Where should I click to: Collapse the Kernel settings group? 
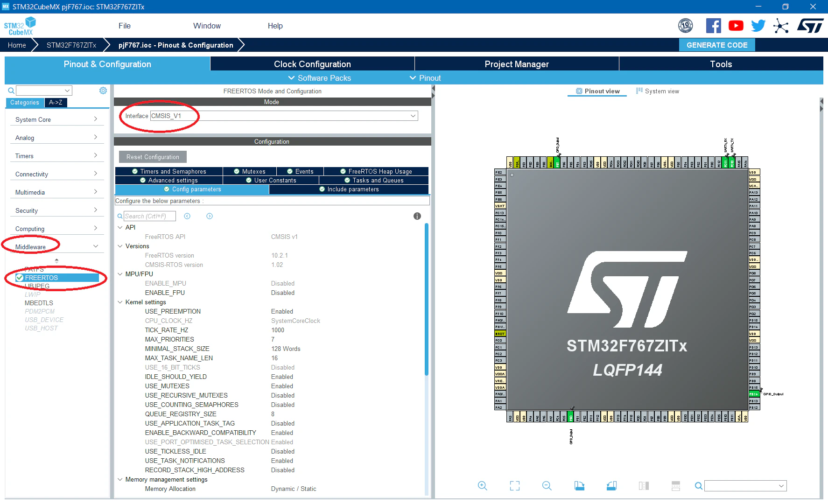tap(120, 302)
